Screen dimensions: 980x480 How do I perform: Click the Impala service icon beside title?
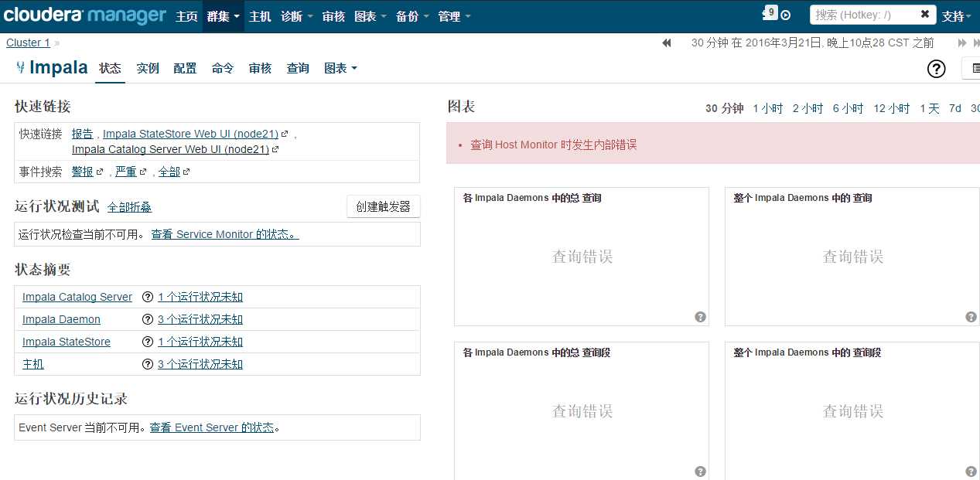click(x=20, y=68)
